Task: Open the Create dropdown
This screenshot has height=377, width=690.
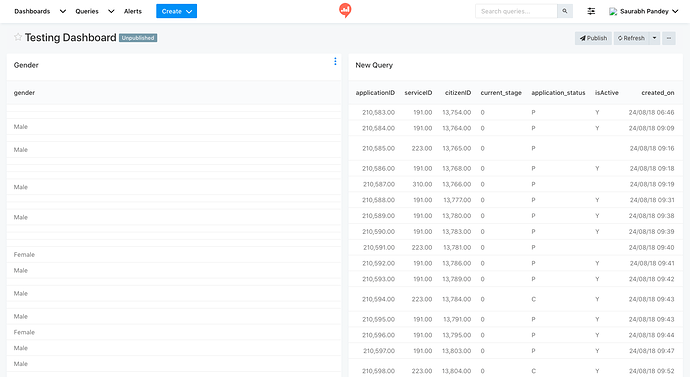Action: (x=176, y=11)
